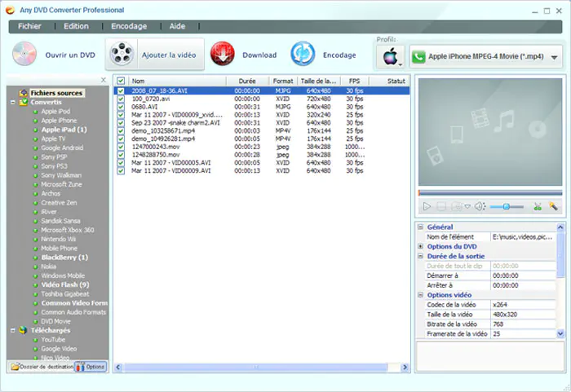The image size is (571, 392).
Task: Collapse the Options vidéo section
Action: pos(421,295)
